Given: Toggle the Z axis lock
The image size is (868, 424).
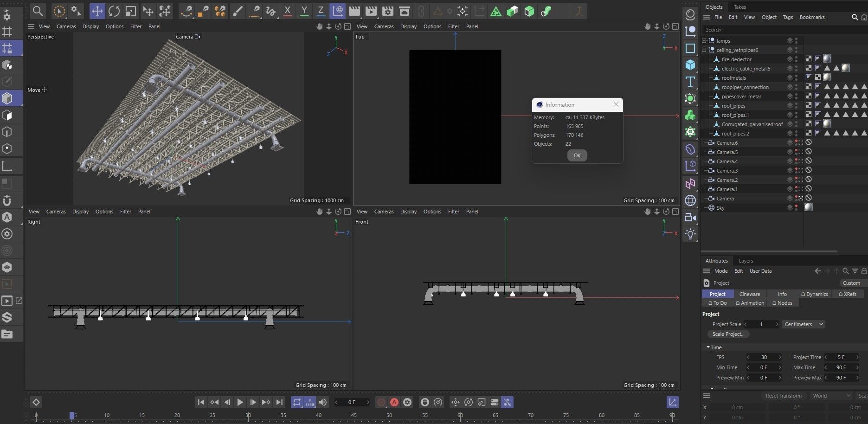Looking at the screenshot, I should click(x=321, y=11).
